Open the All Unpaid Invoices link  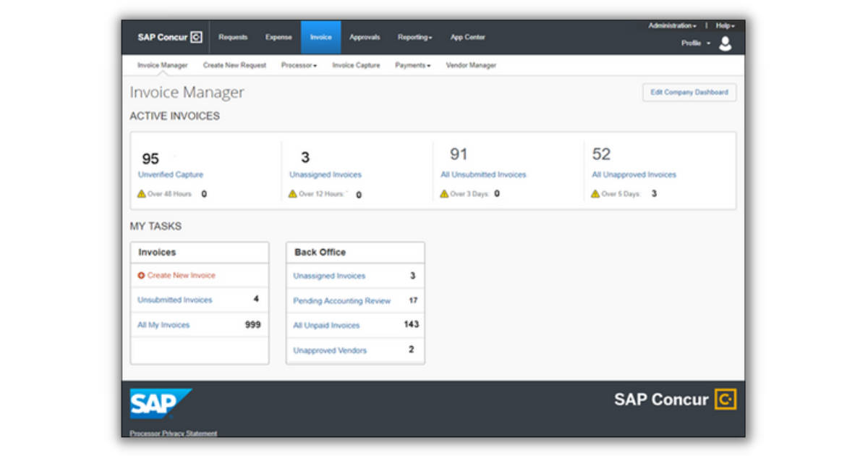point(325,325)
